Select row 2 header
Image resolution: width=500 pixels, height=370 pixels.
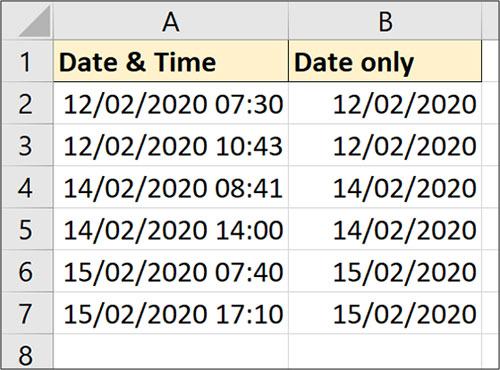[x=27, y=103]
